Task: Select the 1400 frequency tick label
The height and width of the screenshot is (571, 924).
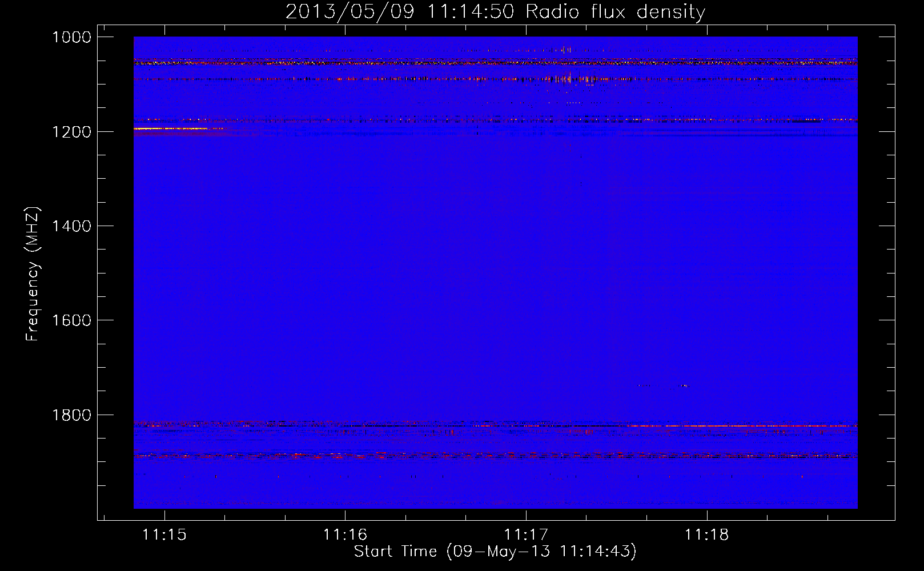Action: (x=71, y=226)
